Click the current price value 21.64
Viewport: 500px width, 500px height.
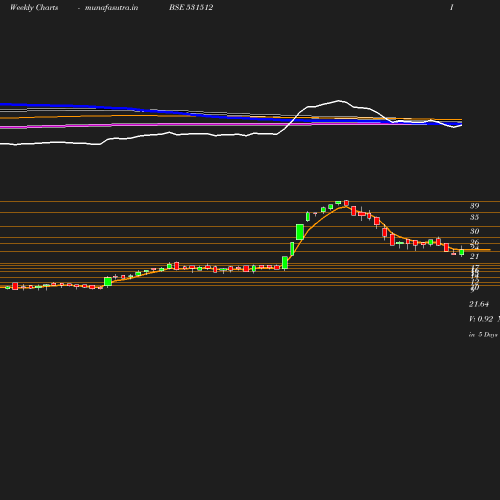479,304
